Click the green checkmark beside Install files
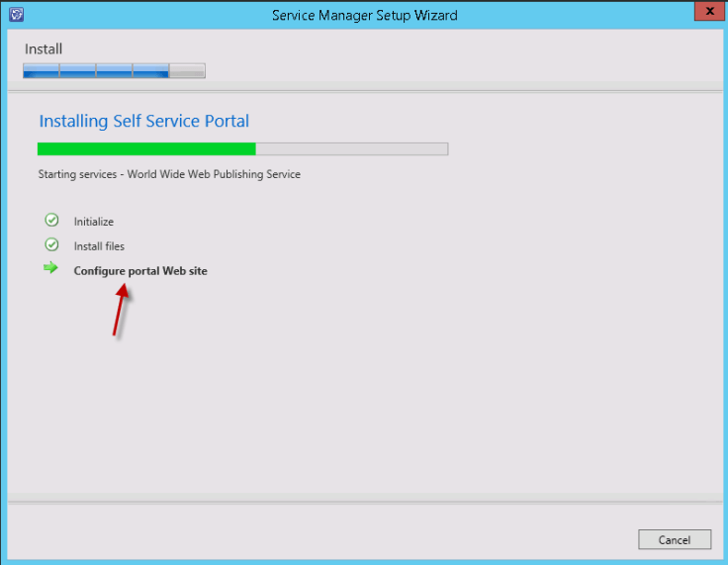 click(51, 245)
